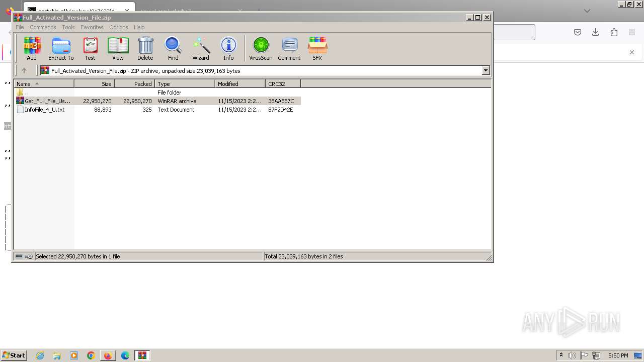The image size is (644, 362).
Task: Click the packed size 325 cell
Action: [147, 110]
